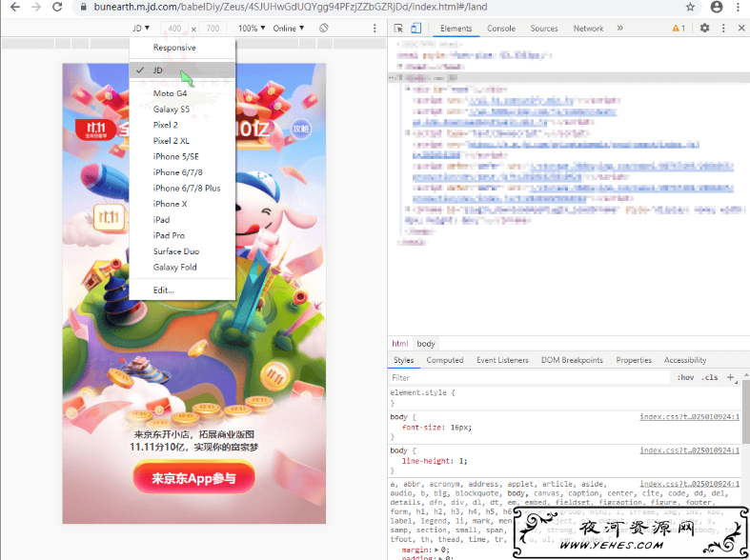The width and height of the screenshot is (750, 560).
Task: Click the site lock icon in address bar
Action: [83, 8]
